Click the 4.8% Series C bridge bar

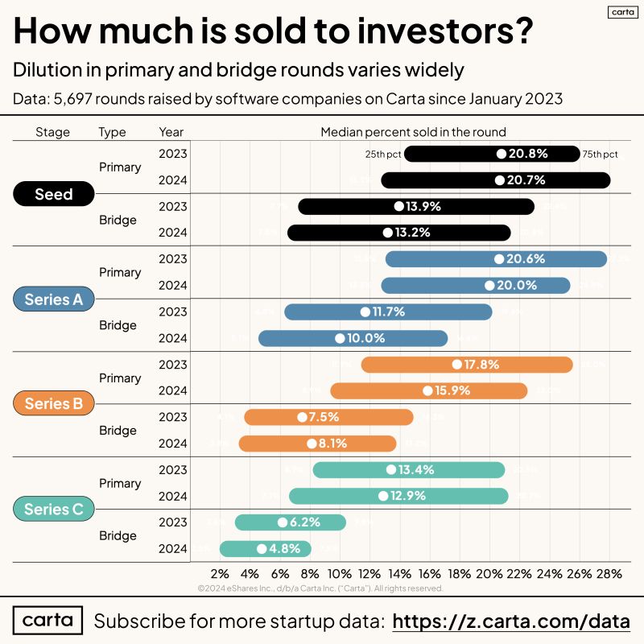tap(266, 549)
